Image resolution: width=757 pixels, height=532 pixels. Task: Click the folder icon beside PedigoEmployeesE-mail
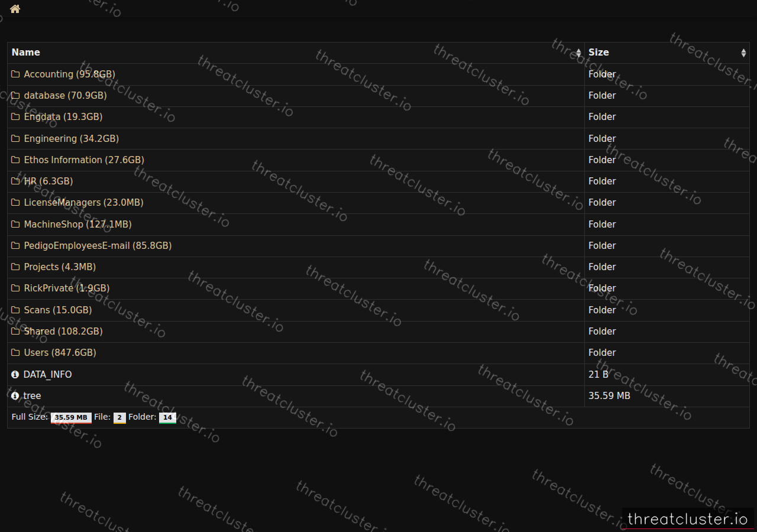coord(15,245)
